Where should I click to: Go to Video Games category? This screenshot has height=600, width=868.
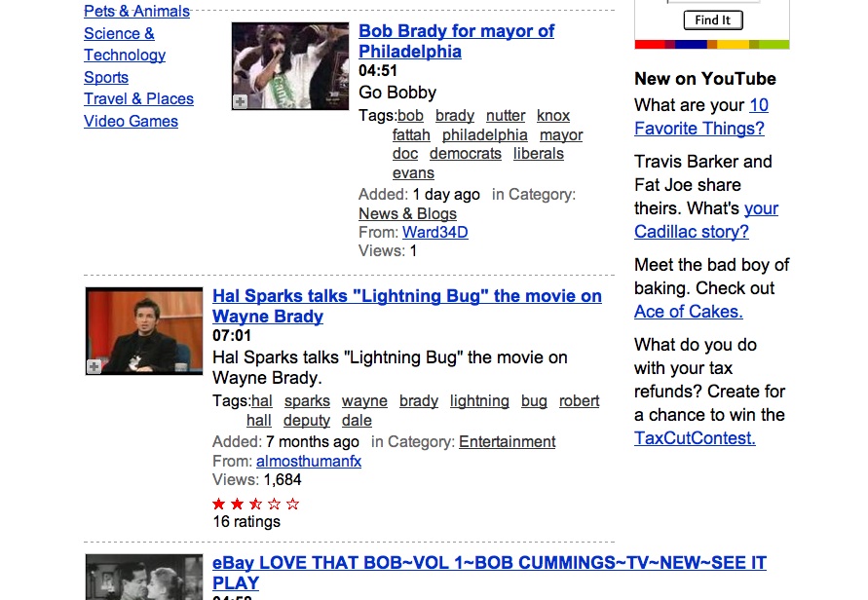click(131, 122)
